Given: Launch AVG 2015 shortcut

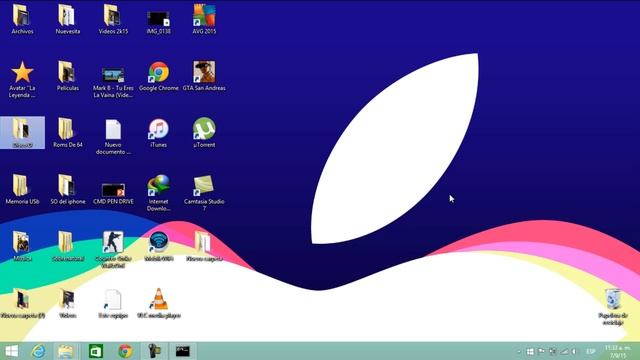Looking at the screenshot, I should [204, 19].
